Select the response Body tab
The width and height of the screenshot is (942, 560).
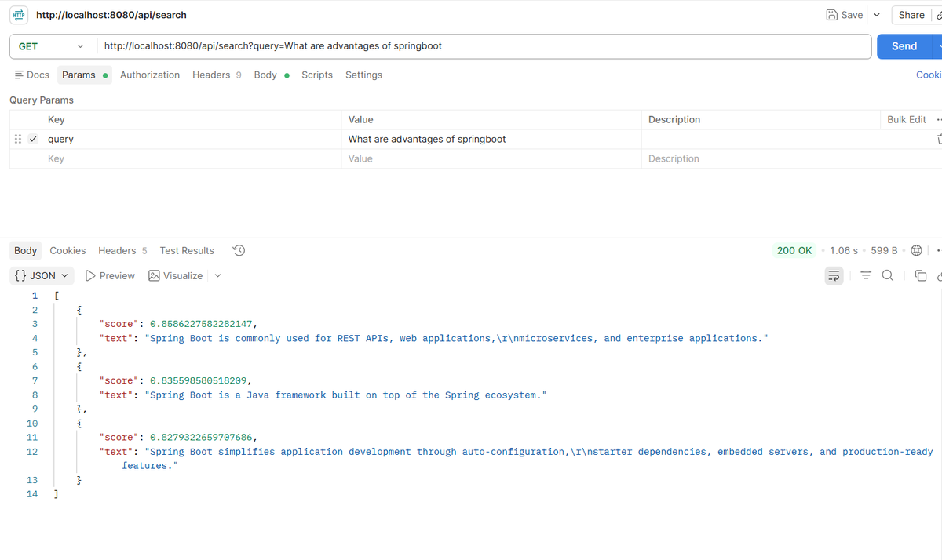click(25, 250)
